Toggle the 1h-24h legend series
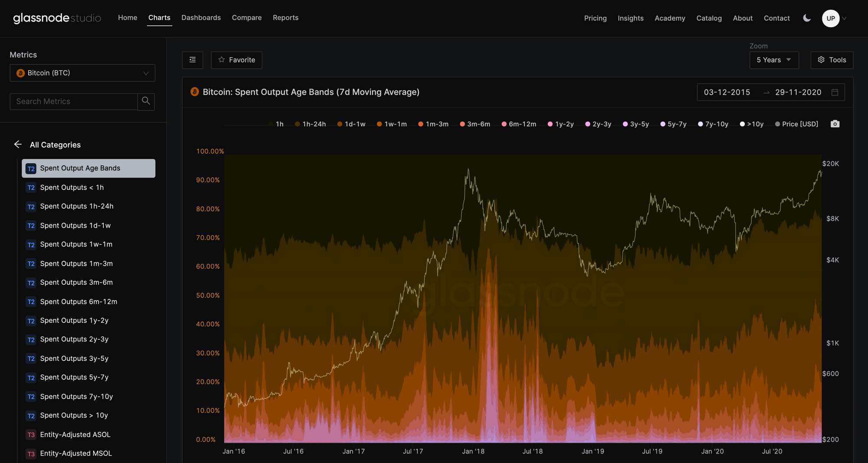868x463 pixels. [310, 124]
